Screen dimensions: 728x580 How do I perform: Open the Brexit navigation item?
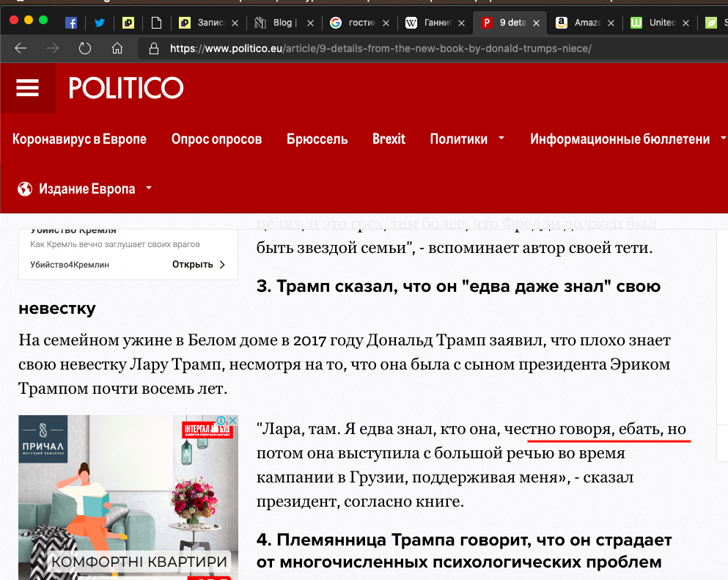389,139
